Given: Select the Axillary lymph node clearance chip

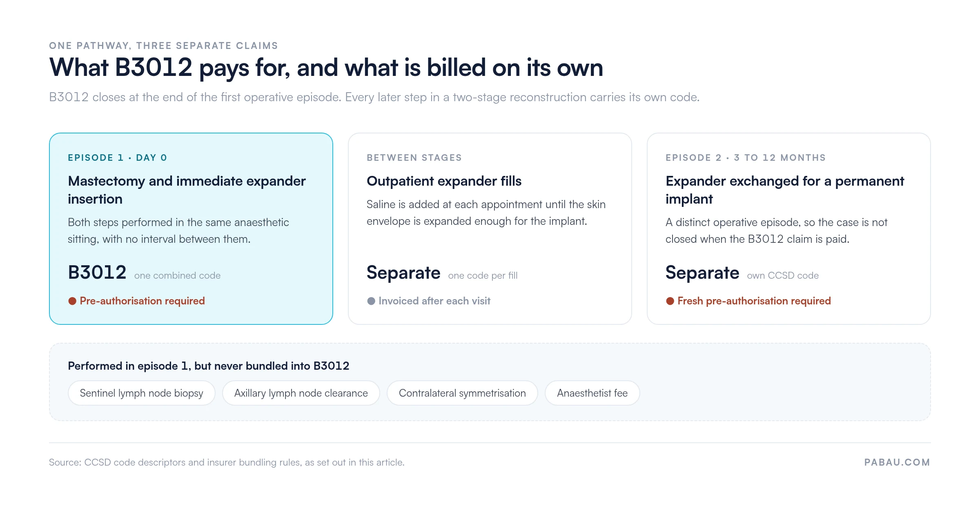Looking at the screenshot, I should 301,393.
